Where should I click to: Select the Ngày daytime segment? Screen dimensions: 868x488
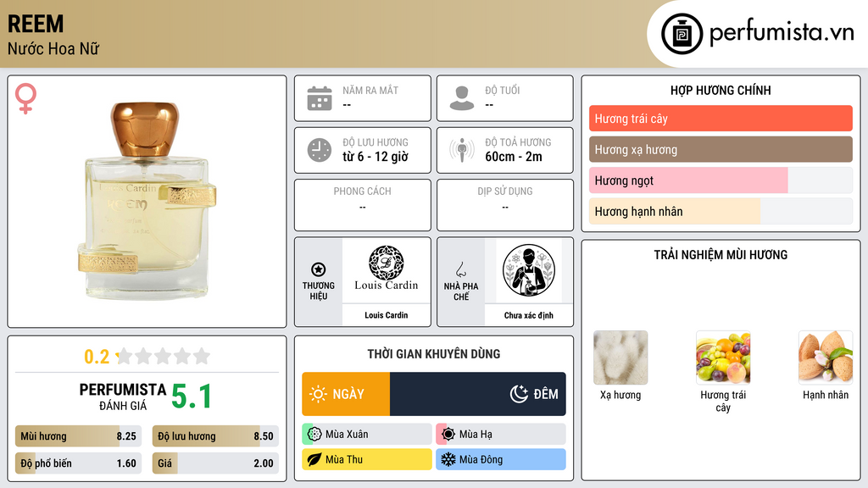click(x=346, y=394)
